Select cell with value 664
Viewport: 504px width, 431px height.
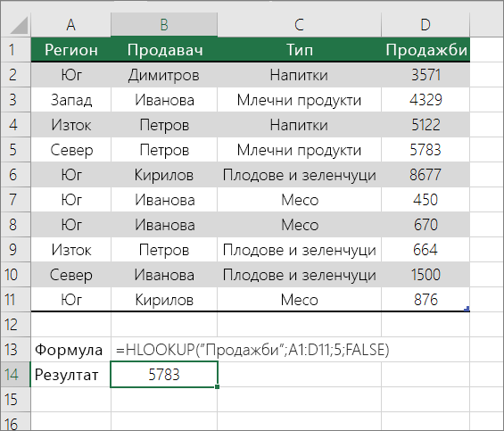tap(426, 250)
